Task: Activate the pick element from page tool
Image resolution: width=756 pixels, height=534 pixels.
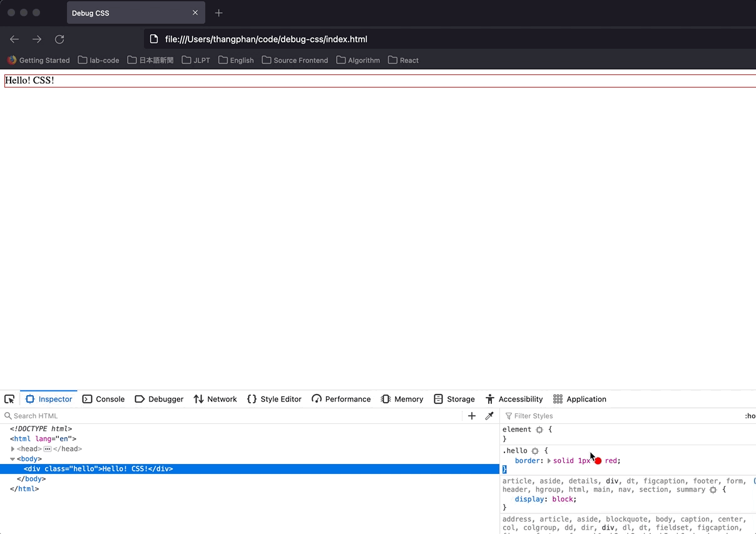Action: [x=9, y=399]
